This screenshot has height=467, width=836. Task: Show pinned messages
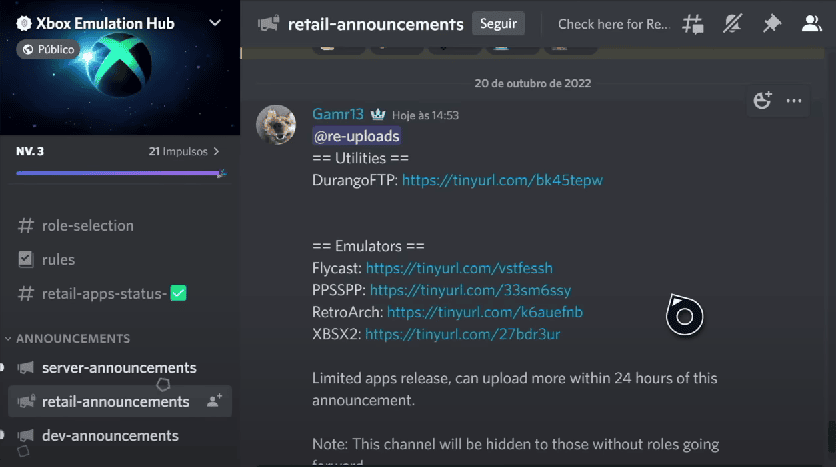[x=772, y=24]
